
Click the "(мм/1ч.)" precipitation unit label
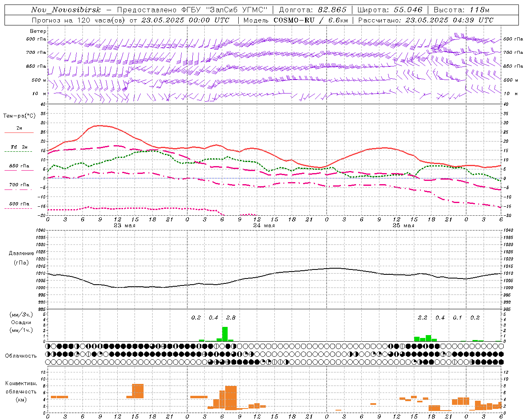(21, 330)
